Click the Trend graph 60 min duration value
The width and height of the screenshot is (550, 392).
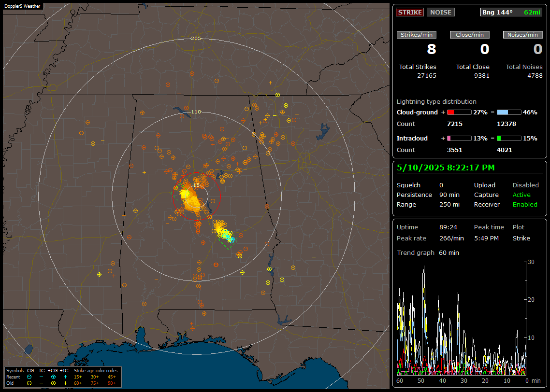pyautogui.click(x=449, y=253)
